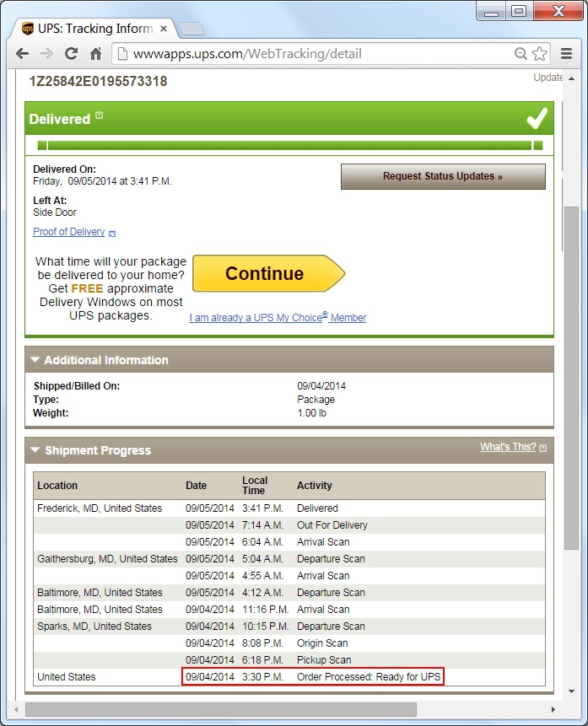Click the help icon beside Delivered

(x=100, y=116)
